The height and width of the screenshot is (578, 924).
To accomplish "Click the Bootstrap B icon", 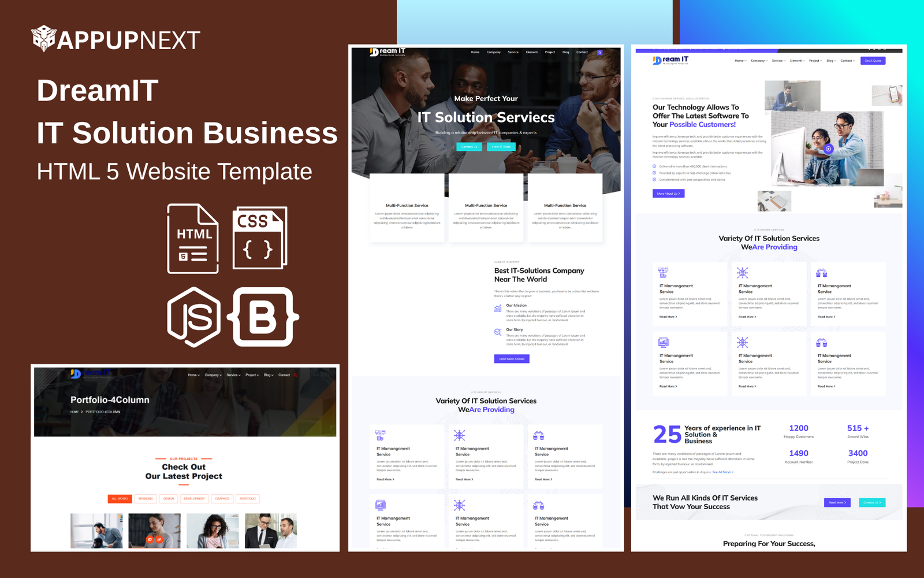I will pos(263,317).
